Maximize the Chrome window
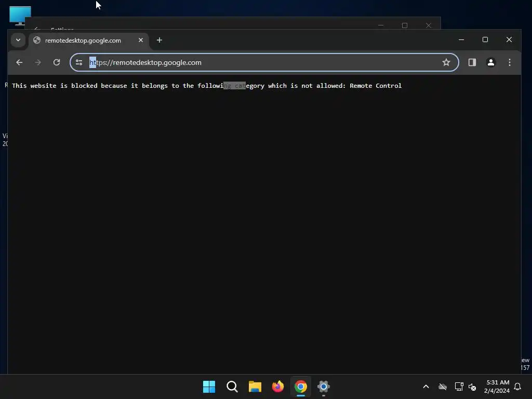This screenshot has height=399, width=532. tap(485, 39)
